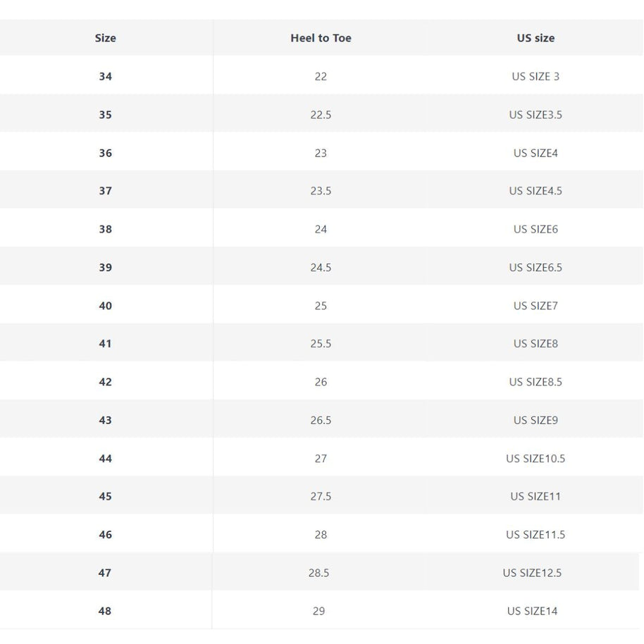
Task: Click the US SIZE 3 cell
Action: pyautogui.click(x=535, y=76)
